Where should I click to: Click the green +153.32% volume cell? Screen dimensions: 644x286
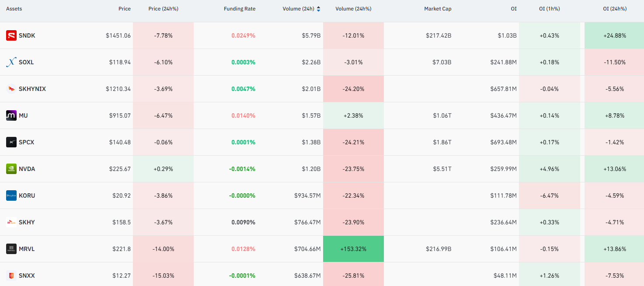[353, 249]
